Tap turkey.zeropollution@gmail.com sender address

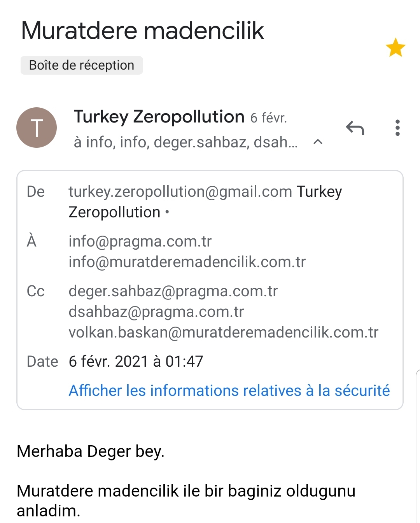click(x=180, y=192)
